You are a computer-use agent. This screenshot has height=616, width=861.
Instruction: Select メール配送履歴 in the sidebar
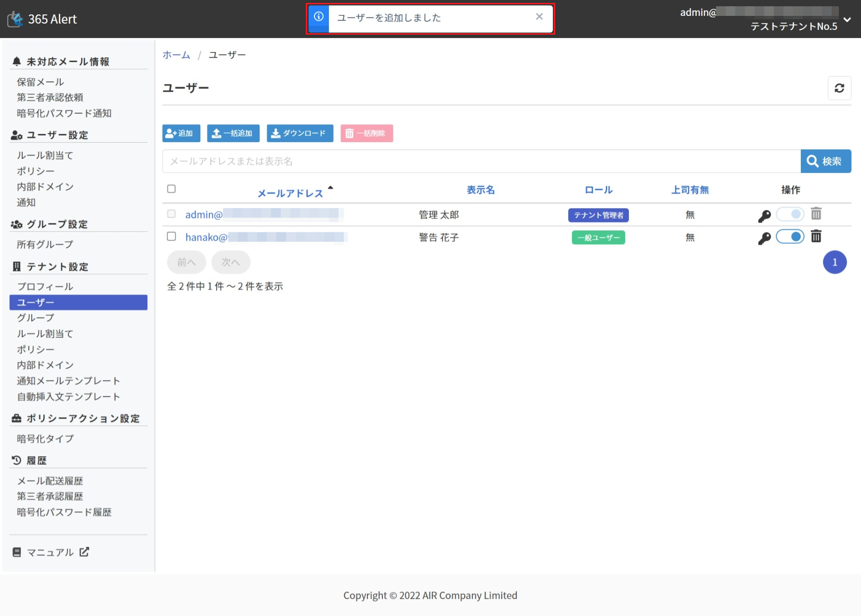point(50,481)
